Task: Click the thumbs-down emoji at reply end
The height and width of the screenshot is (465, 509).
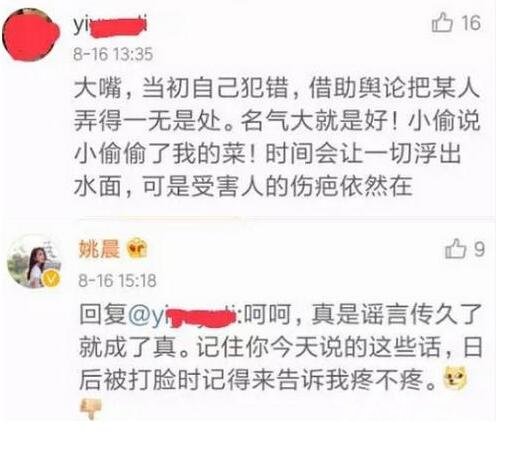Action: click(x=91, y=409)
